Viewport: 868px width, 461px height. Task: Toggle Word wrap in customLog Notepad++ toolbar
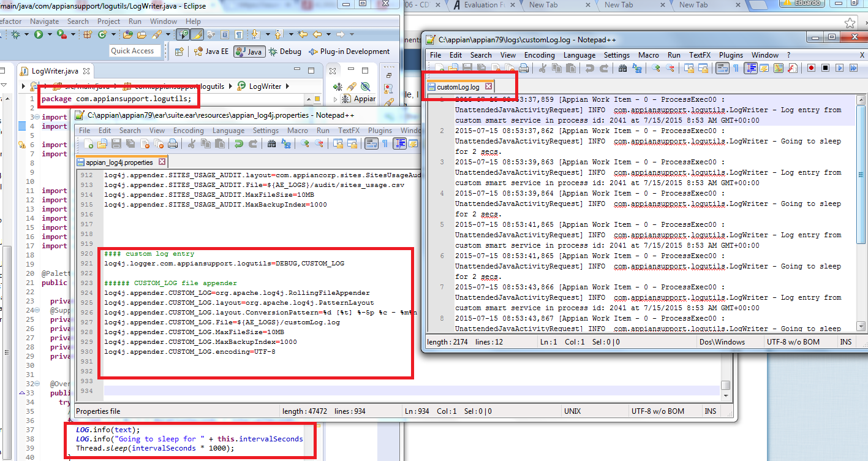723,68
